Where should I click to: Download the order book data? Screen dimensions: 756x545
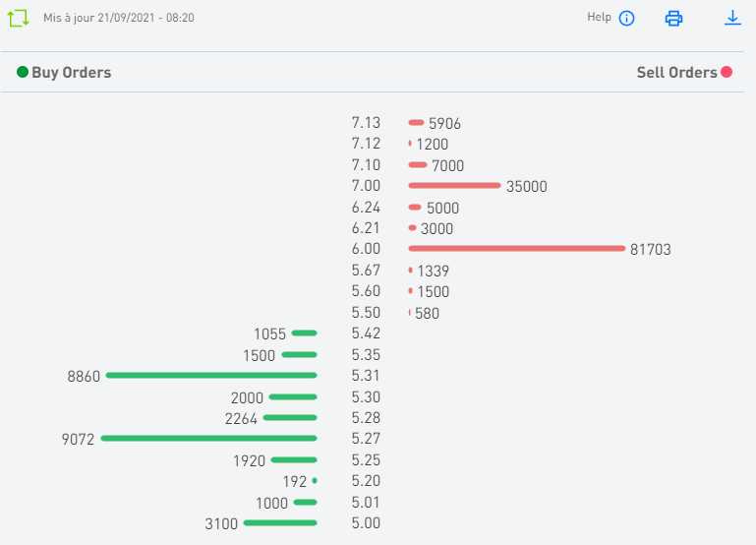[x=732, y=18]
